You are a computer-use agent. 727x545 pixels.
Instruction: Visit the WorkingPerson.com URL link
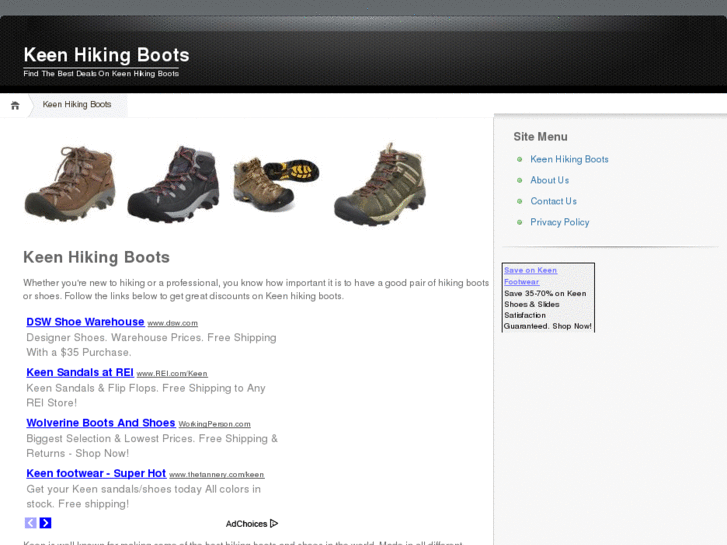click(215, 424)
